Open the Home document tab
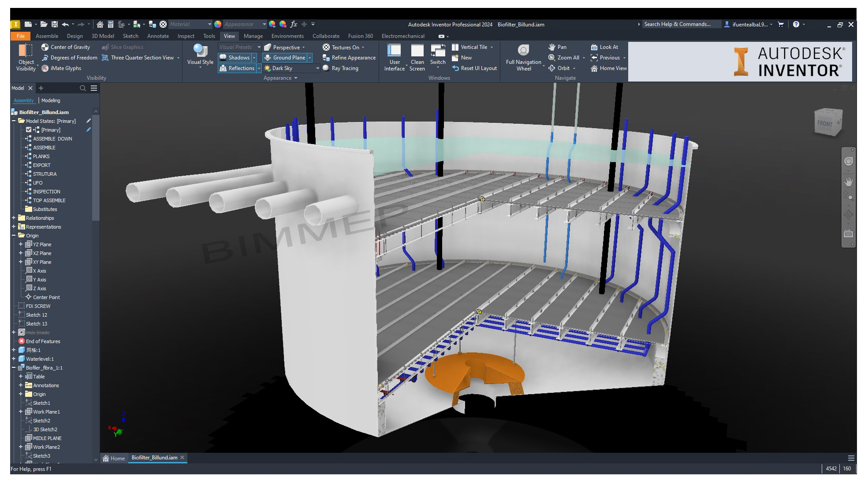This screenshot has width=868, height=503. (114, 459)
